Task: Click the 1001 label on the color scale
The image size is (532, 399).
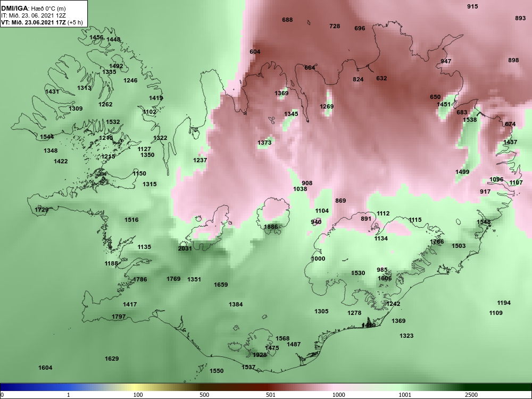Action: (405, 395)
